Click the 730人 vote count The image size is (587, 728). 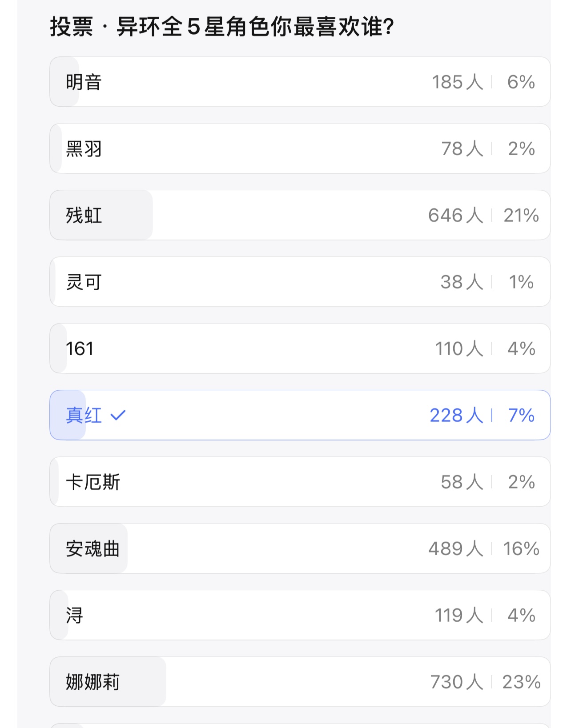(x=457, y=682)
